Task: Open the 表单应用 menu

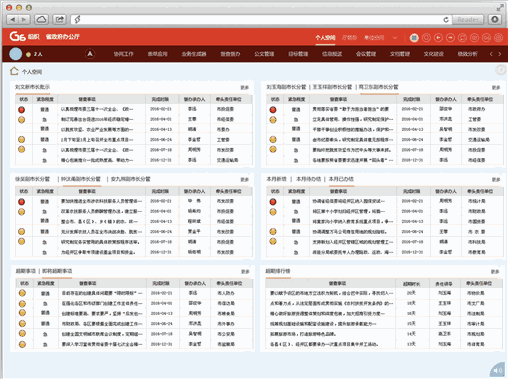Action: click(158, 54)
